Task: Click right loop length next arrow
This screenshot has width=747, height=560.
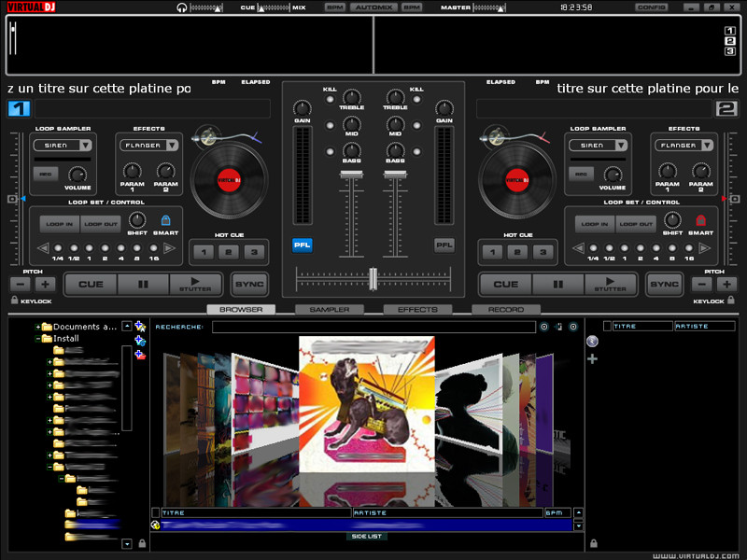Action: [x=704, y=247]
